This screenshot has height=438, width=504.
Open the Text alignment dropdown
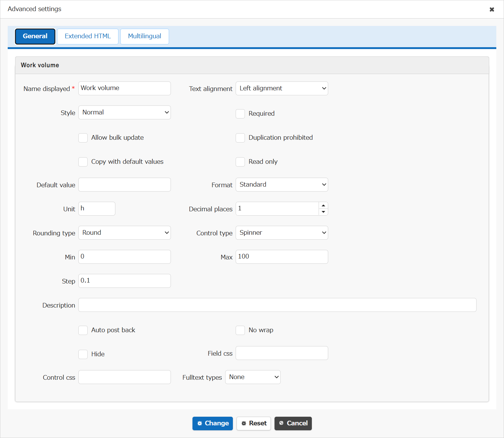tap(282, 88)
